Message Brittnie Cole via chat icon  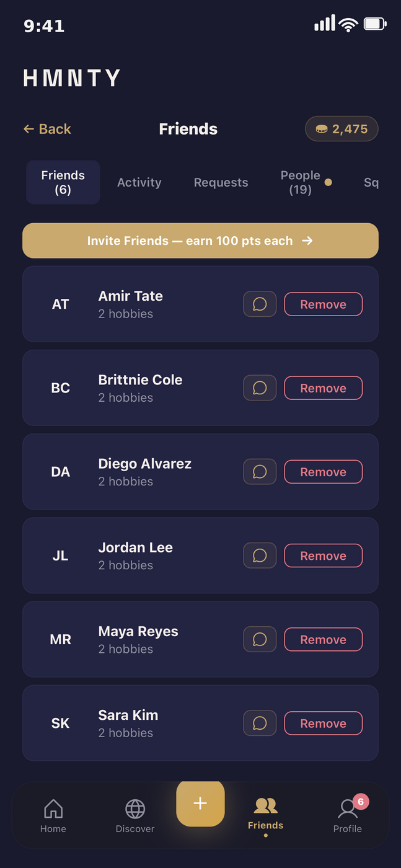coord(260,388)
